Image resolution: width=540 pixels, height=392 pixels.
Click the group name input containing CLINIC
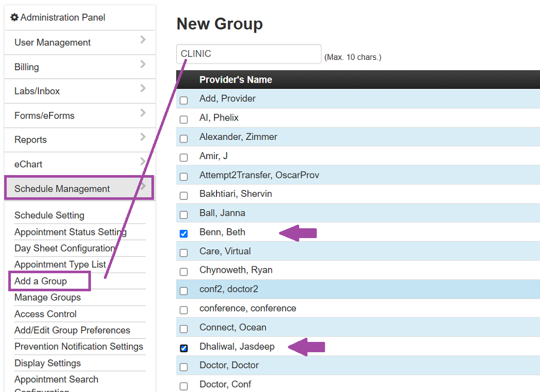pyautogui.click(x=249, y=53)
